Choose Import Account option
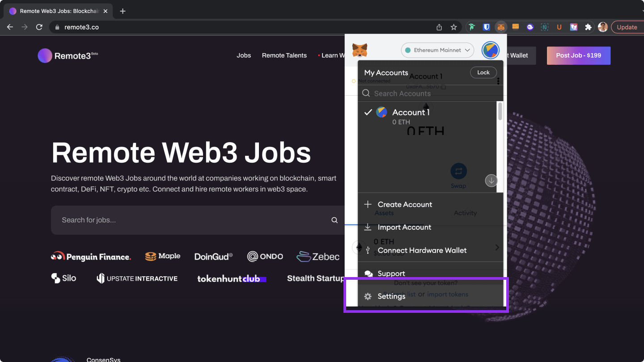 tap(430, 227)
